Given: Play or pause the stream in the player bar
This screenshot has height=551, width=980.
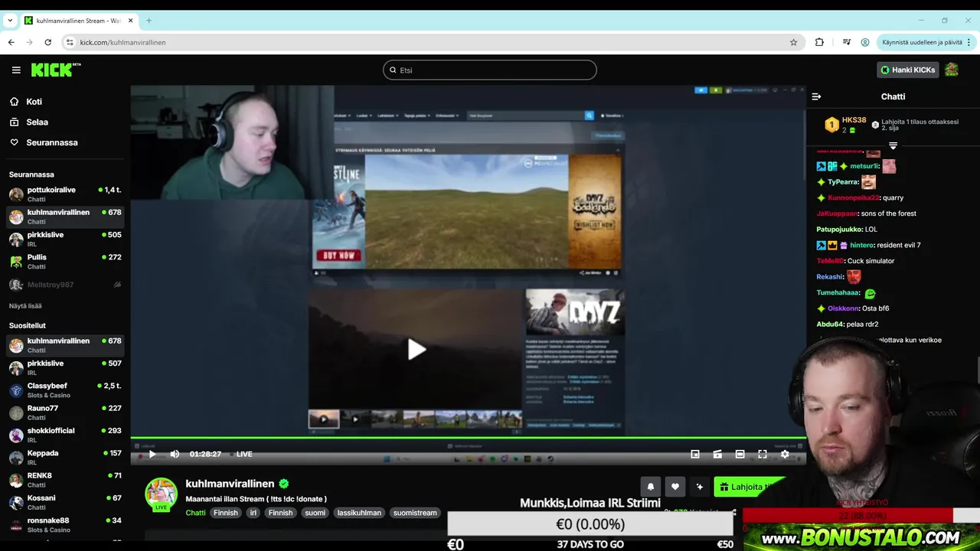Looking at the screenshot, I should [152, 454].
